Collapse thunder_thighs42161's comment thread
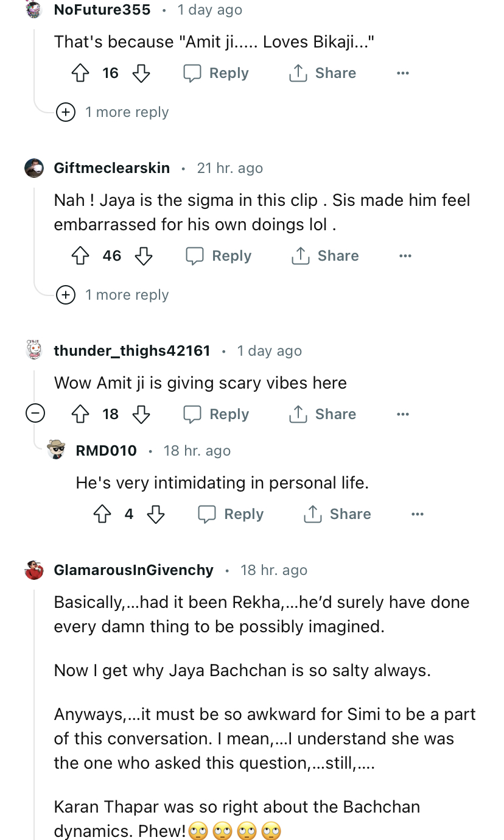This screenshot has height=840, width=504. 35,414
